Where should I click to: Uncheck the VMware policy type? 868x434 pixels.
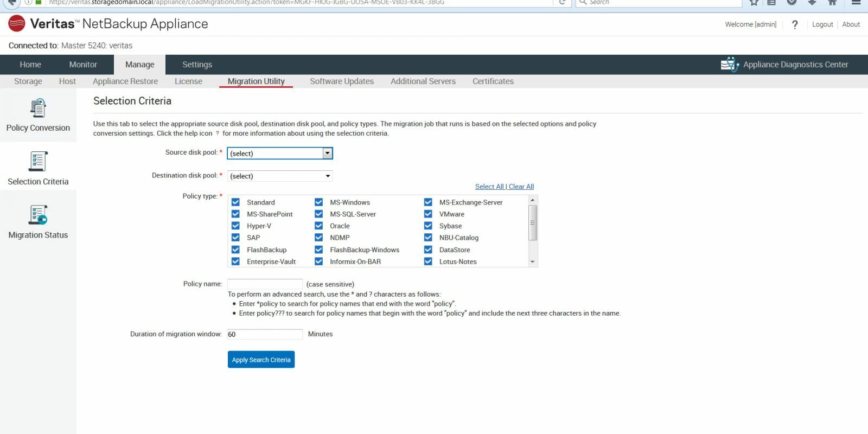pos(428,214)
